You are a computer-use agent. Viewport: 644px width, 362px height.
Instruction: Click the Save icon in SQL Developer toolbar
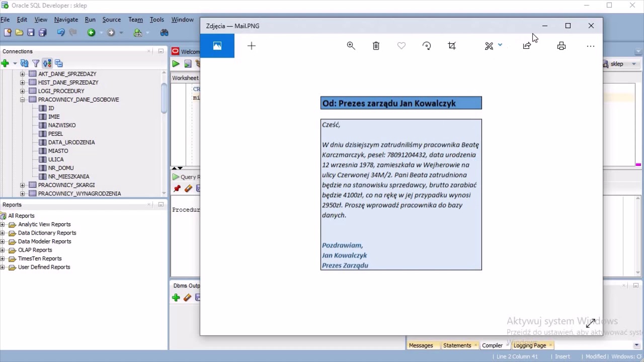pyautogui.click(x=31, y=33)
